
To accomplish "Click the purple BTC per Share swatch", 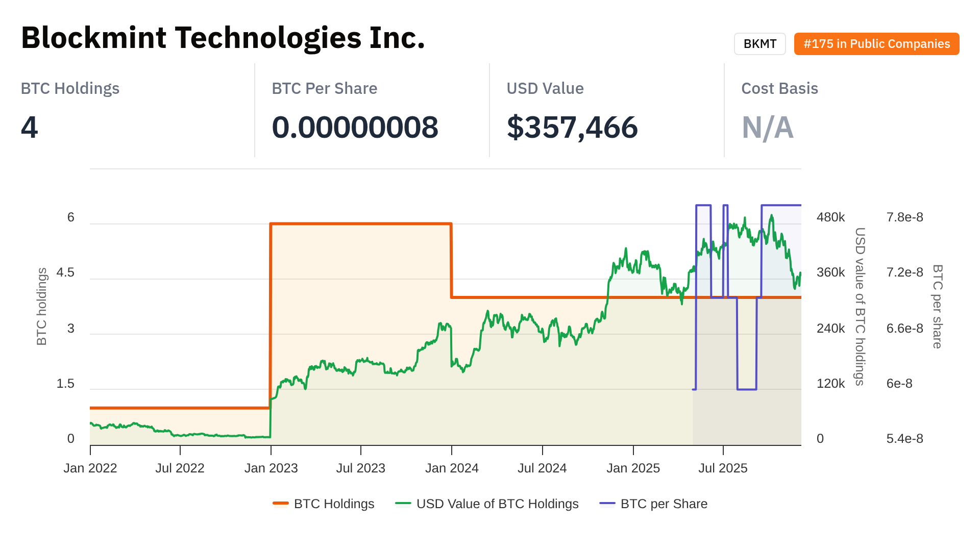I will (607, 504).
